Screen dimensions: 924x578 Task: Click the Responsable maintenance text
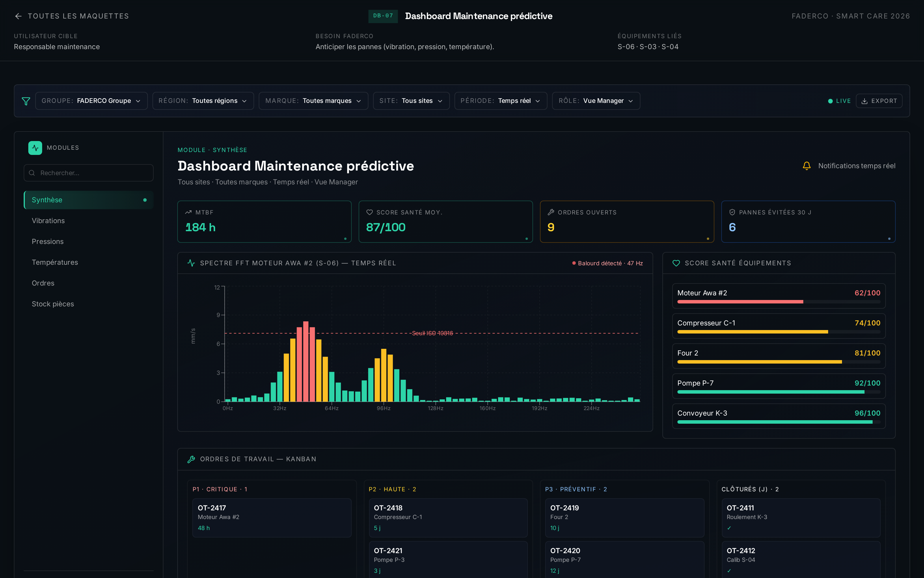(57, 47)
